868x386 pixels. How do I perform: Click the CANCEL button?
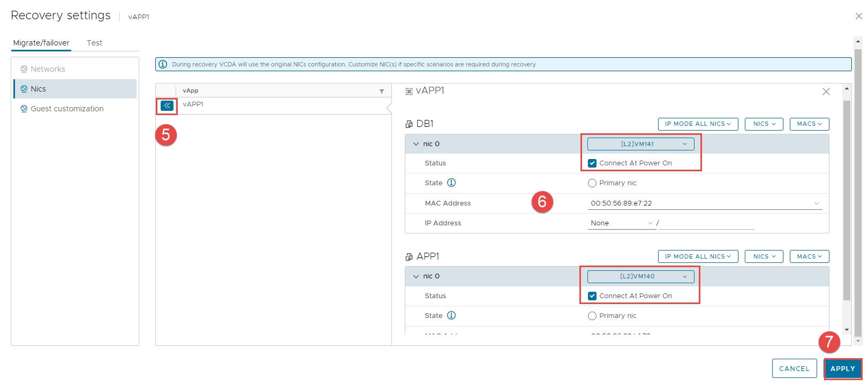pyautogui.click(x=794, y=369)
